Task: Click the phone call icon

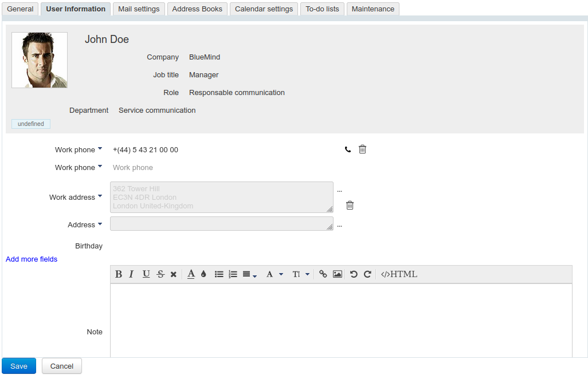Action: click(348, 149)
